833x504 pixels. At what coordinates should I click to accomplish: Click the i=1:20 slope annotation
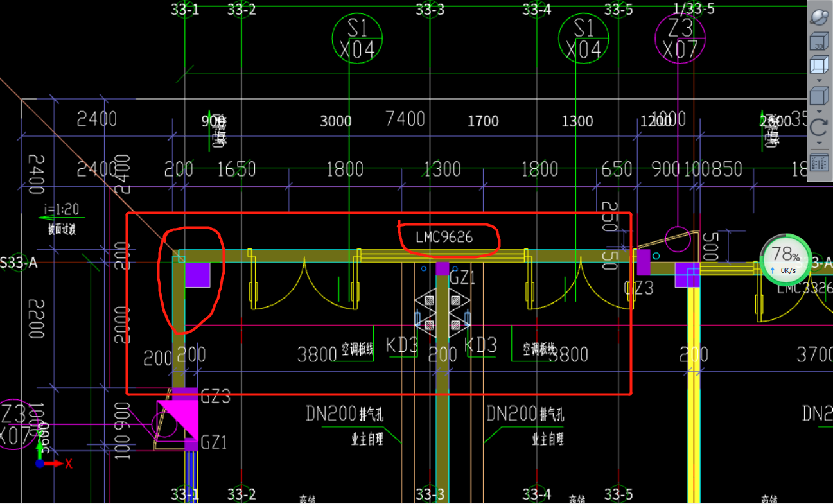62,209
